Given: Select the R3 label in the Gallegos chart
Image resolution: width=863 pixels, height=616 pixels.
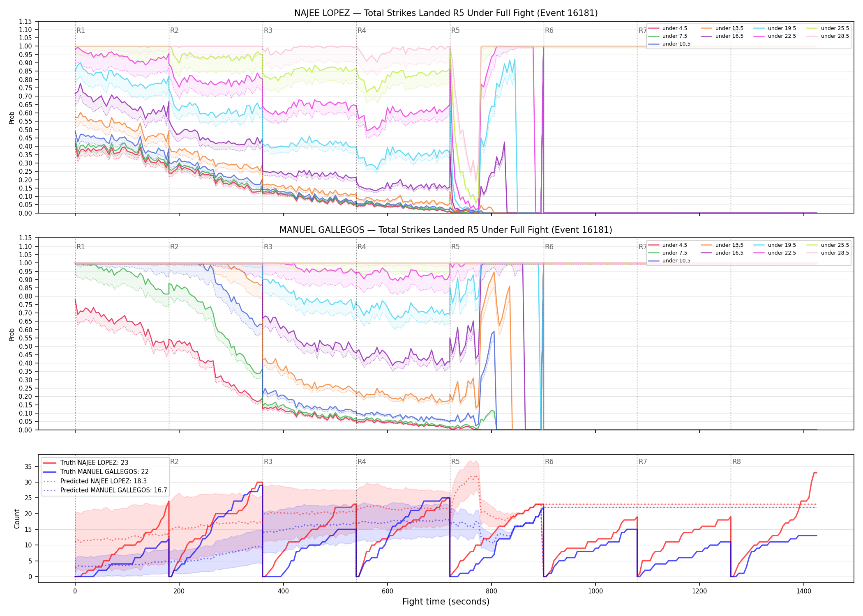Looking at the screenshot, I should (x=268, y=247).
